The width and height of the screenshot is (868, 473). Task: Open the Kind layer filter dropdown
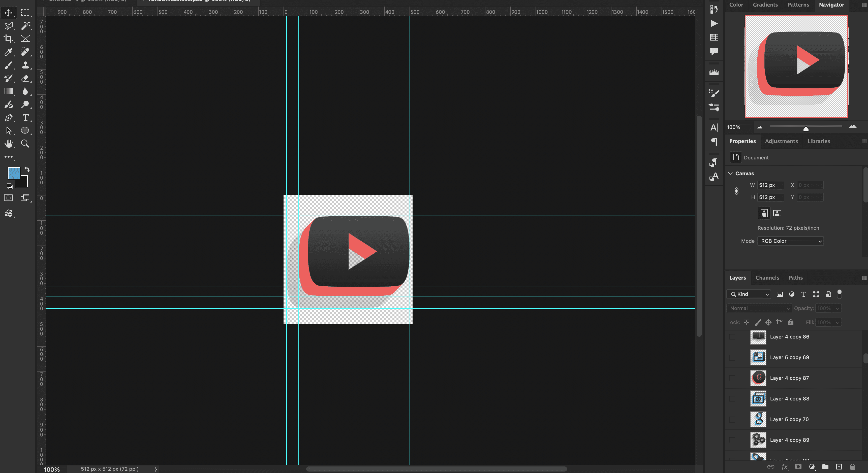click(749, 294)
